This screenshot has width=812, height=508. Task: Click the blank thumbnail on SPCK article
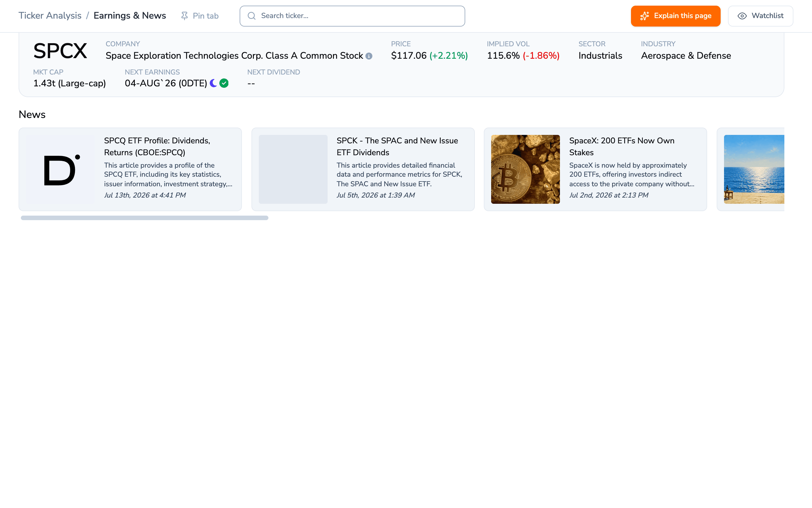click(x=293, y=169)
